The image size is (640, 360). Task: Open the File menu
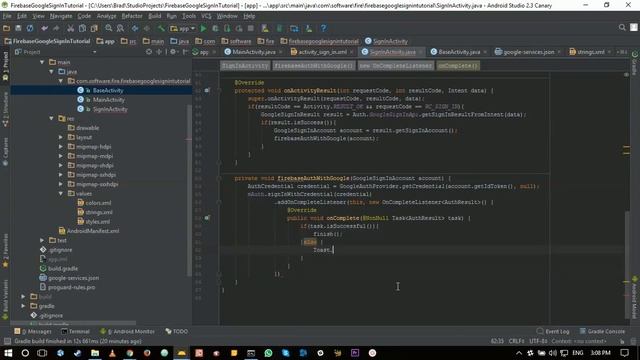(x=7, y=16)
